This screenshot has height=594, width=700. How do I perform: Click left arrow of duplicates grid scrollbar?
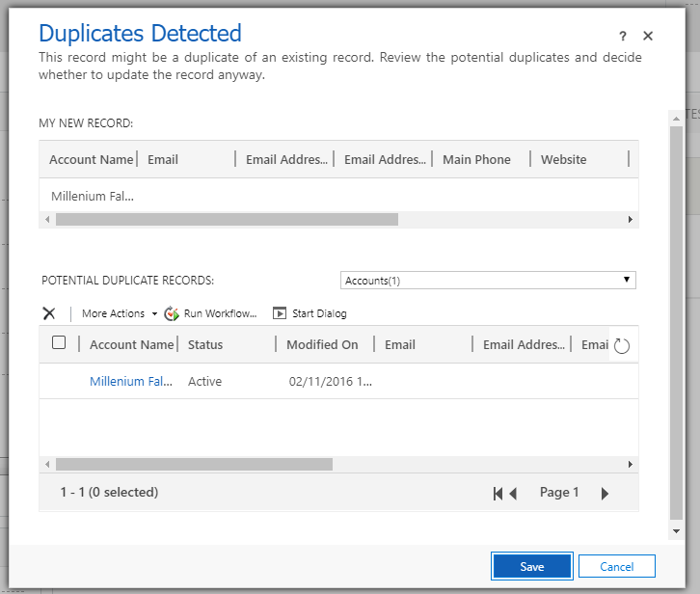tap(47, 464)
